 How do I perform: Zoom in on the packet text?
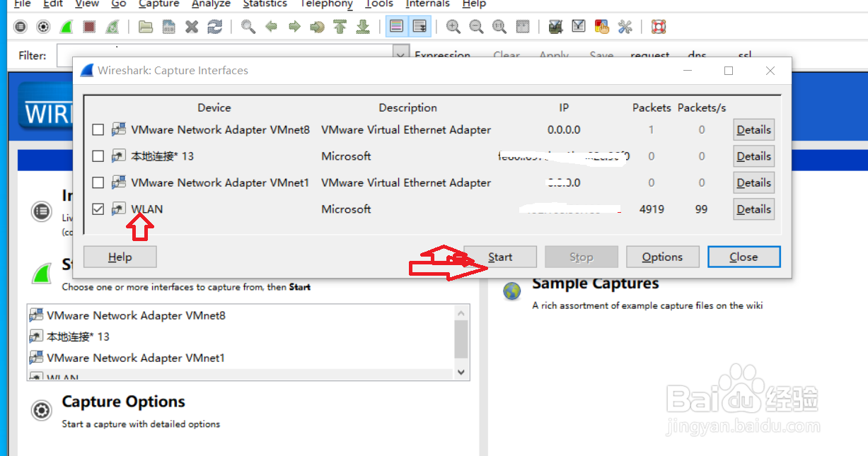pos(453,27)
